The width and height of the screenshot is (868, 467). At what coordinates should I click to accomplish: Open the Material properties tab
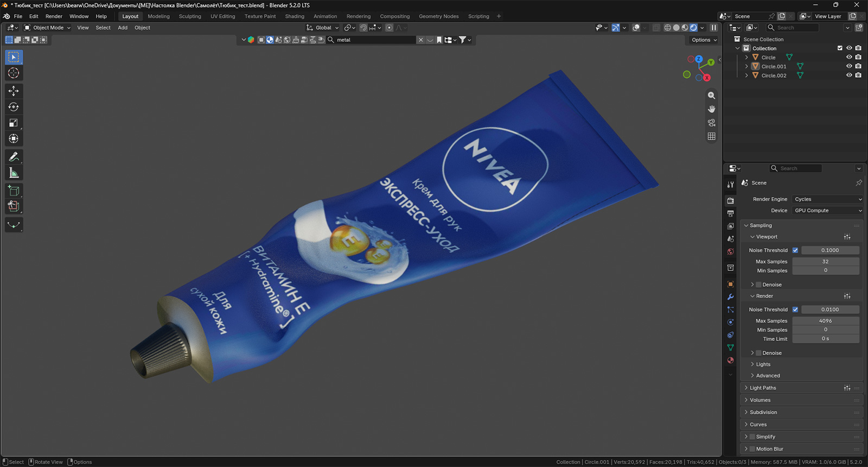(731, 361)
